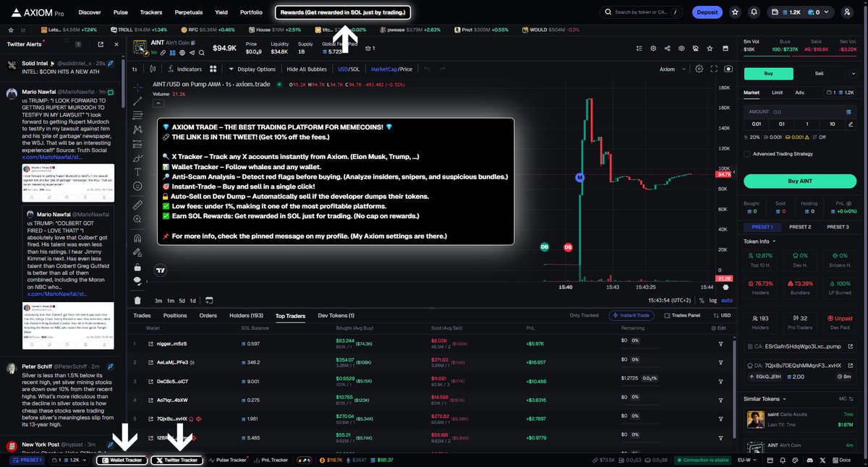
Task: Toggle Only Tracked filter
Action: tap(584, 315)
